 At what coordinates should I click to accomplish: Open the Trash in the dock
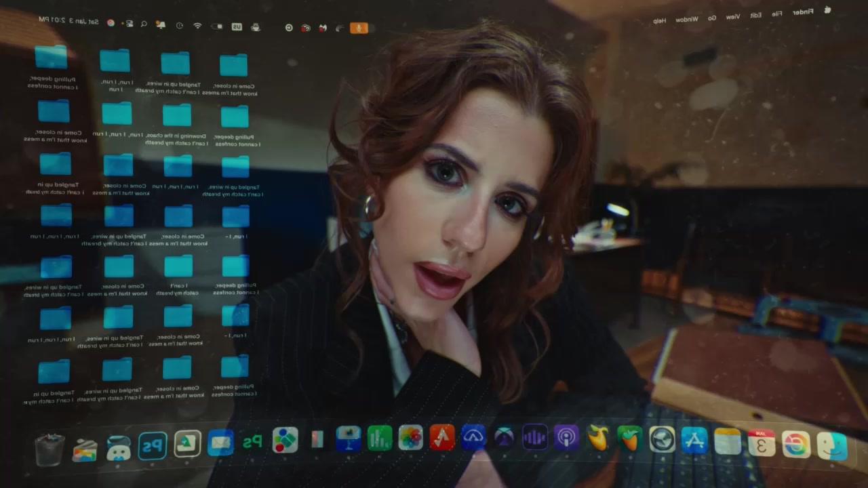[x=50, y=450]
